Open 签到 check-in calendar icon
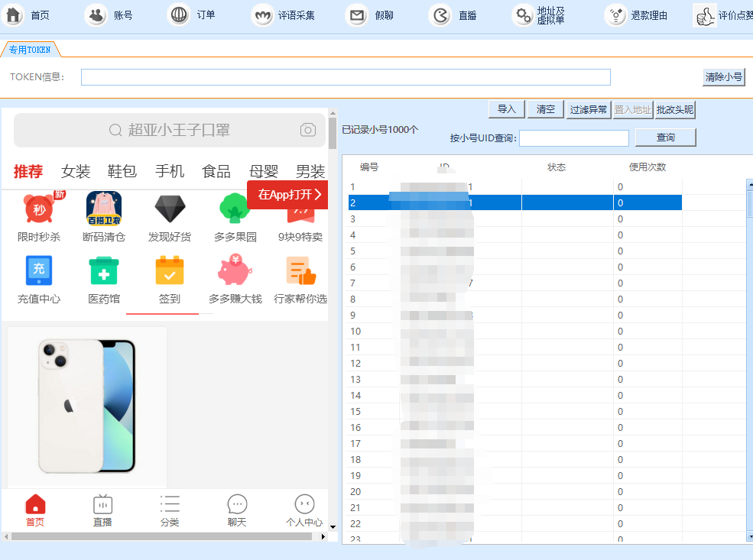The image size is (753, 560). pyautogui.click(x=170, y=270)
